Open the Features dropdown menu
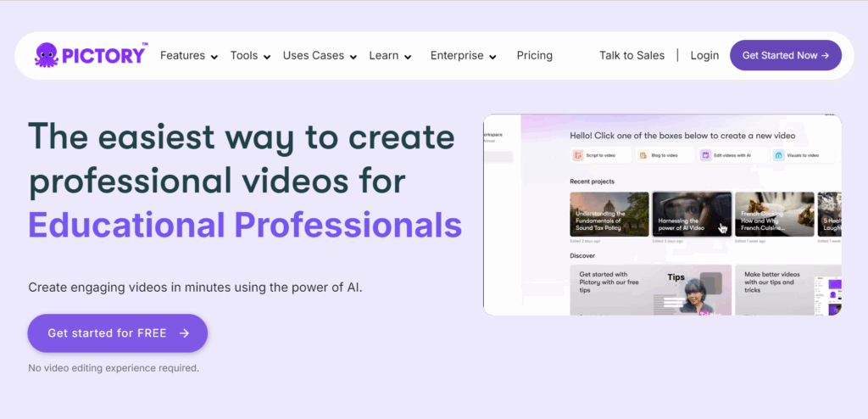The image size is (868, 419). click(189, 55)
